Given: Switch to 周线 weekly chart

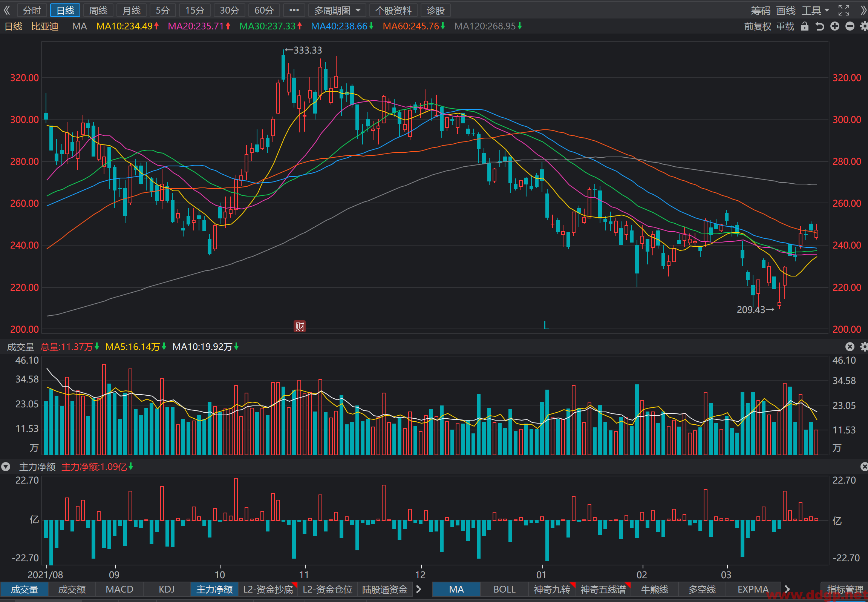Looking at the screenshot, I should point(98,10).
